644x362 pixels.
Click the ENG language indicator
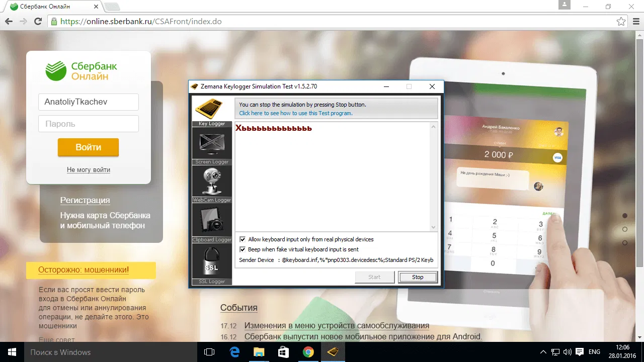tap(595, 352)
